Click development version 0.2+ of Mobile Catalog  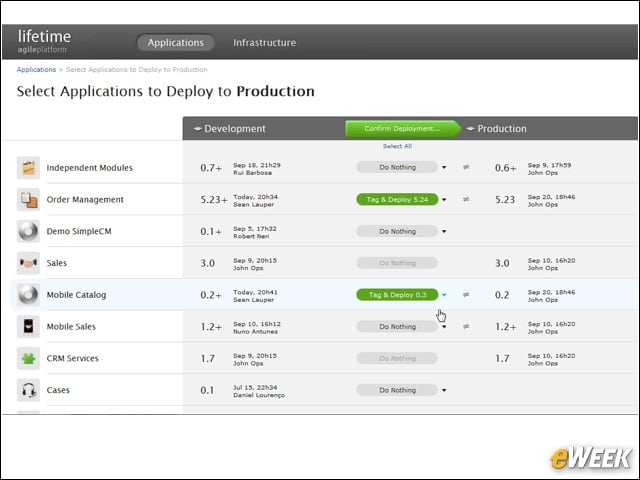coord(211,295)
